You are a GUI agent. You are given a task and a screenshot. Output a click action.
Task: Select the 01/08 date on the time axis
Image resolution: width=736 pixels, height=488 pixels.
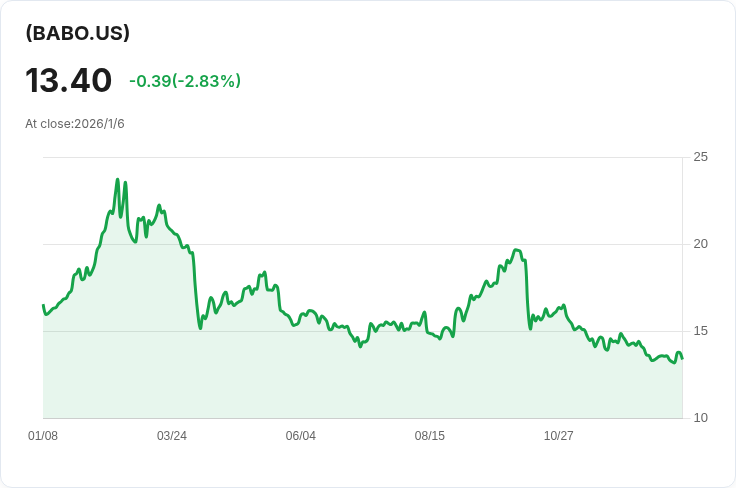43,436
